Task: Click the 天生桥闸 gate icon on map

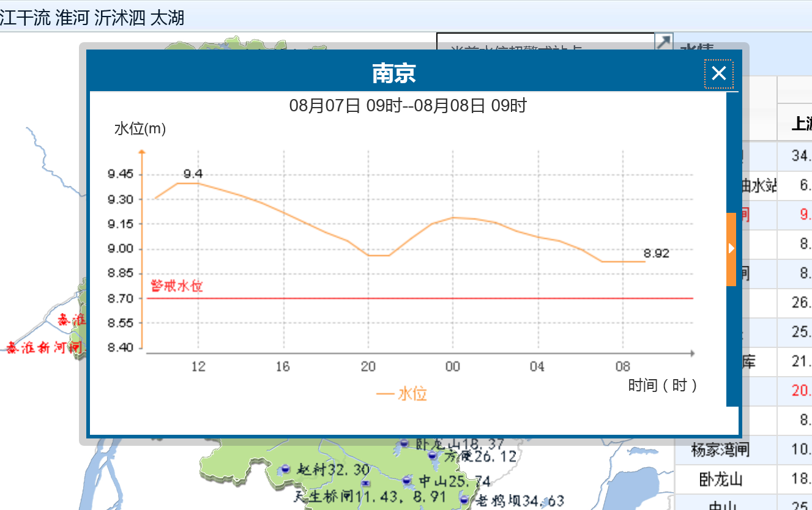Action: click(365, 484)
